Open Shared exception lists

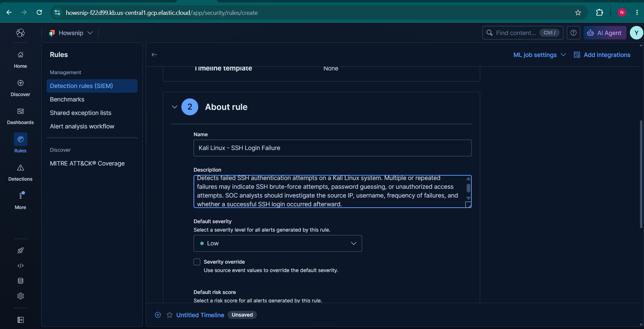tap(81, 113)
